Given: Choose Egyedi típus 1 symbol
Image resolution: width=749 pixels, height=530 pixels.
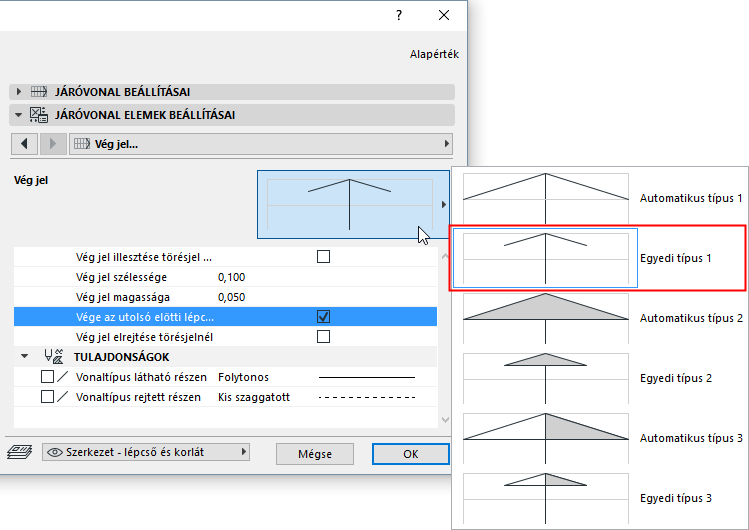Looking at the screenshot, I should pos(597,258).
